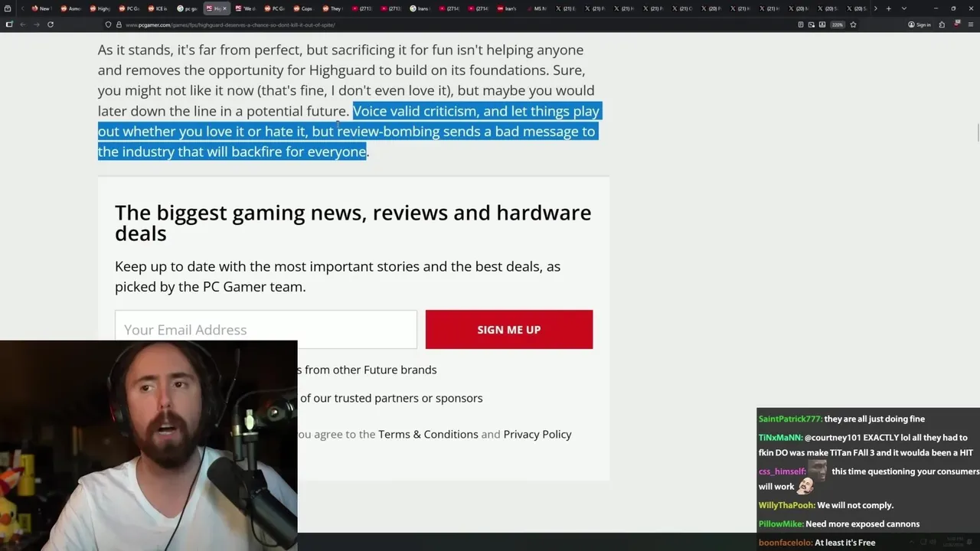Click 'At least it's Free' chat message
Image resolution: width=980 pixels, height=551 pixels.
844,543
